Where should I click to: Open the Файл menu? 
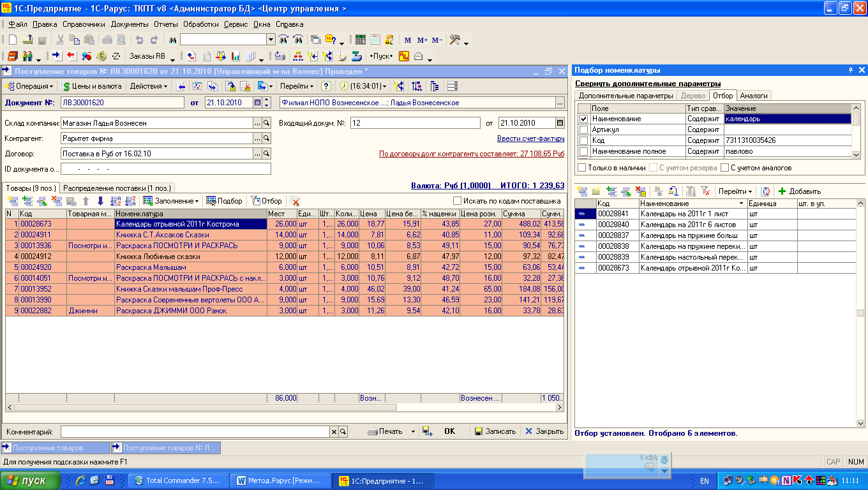(x=17, y=24)
